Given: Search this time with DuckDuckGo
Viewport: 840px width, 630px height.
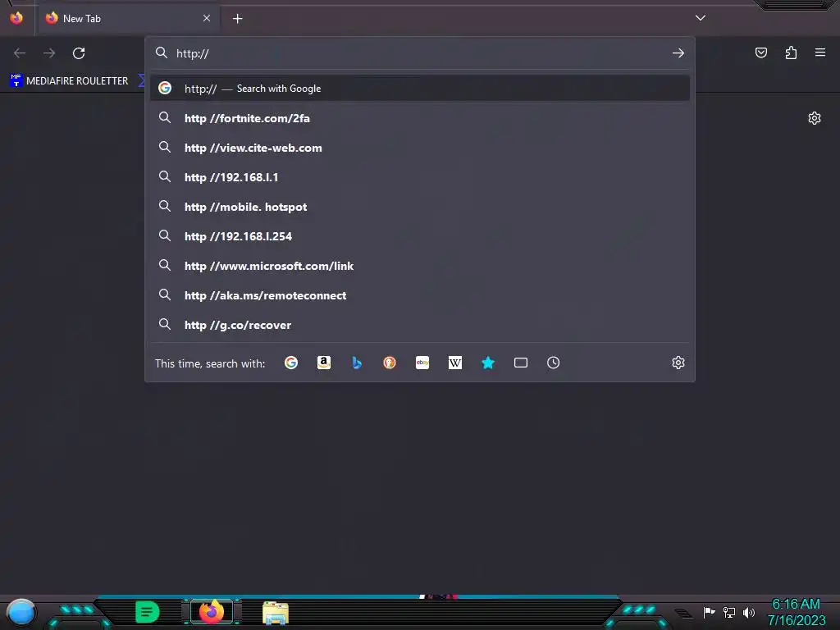Looking at the screenshot, I should pos(390,363).
